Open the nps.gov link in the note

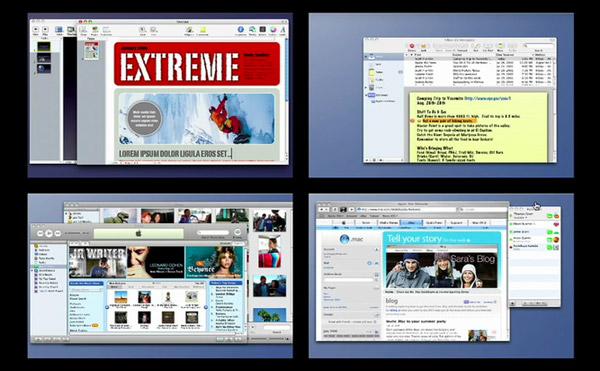click(488, 98)
